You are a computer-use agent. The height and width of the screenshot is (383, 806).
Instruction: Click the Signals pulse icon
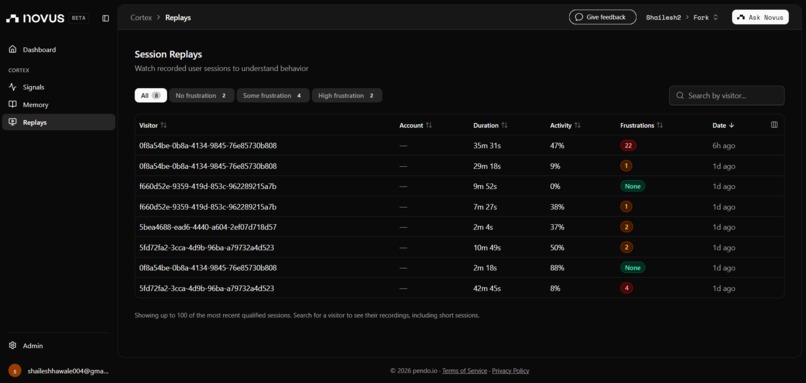tap(13, 87)
